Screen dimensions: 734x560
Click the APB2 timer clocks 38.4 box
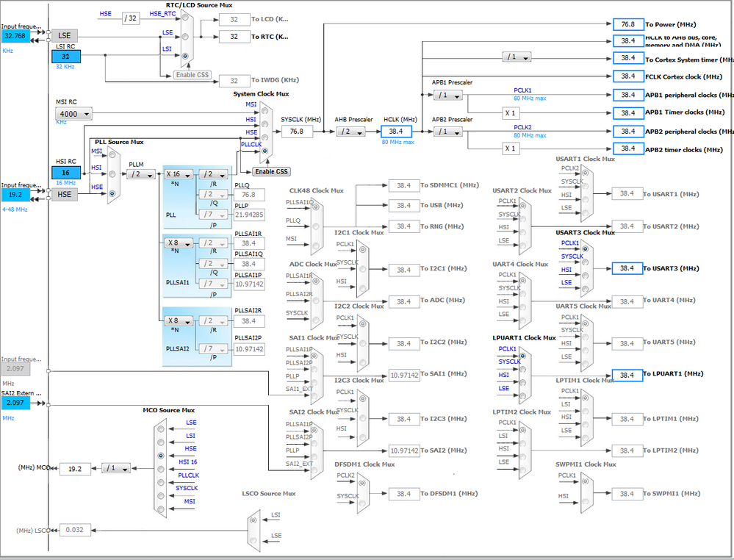click(628, 149)
